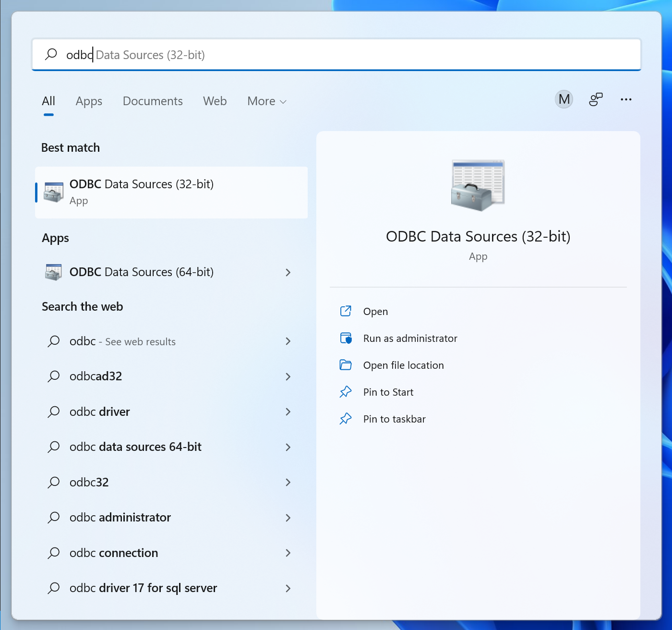The height and width of the screenshot is (630, 672).
Task: Expand chevron next to odbcad32
Action: pos(288,376)
